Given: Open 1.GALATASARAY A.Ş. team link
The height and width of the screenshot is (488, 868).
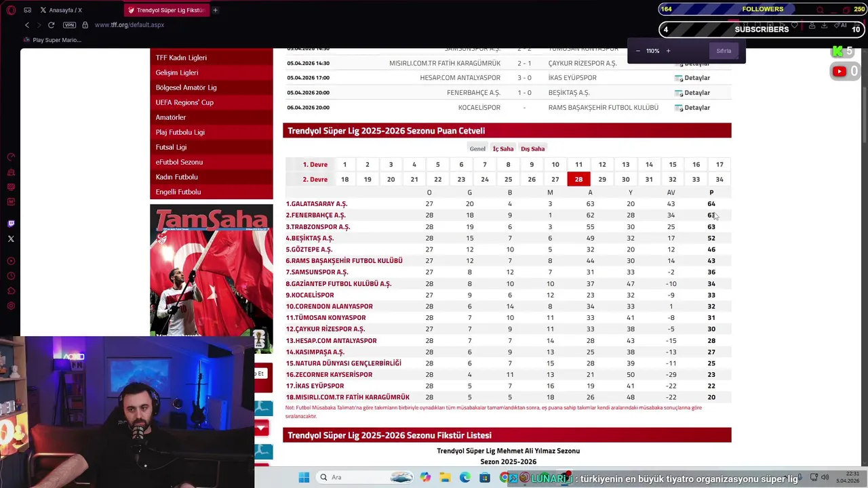Looking at the screenshot, I should [x=317, y=203].
